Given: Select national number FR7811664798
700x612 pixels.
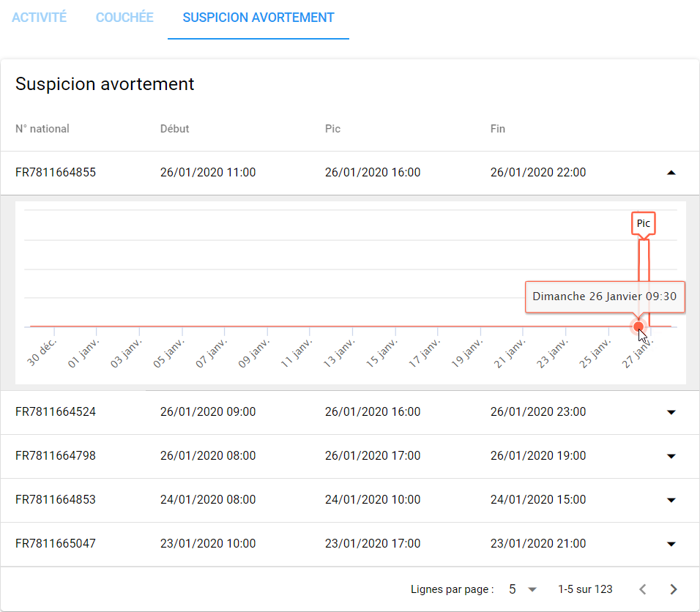Looking at the screenshot, I should click(x=56, y=455).
